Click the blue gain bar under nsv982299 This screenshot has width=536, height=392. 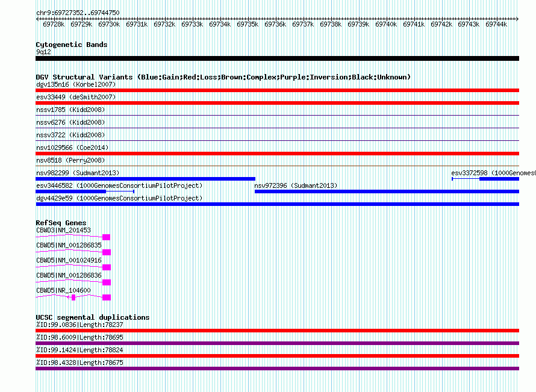point(145,179)
